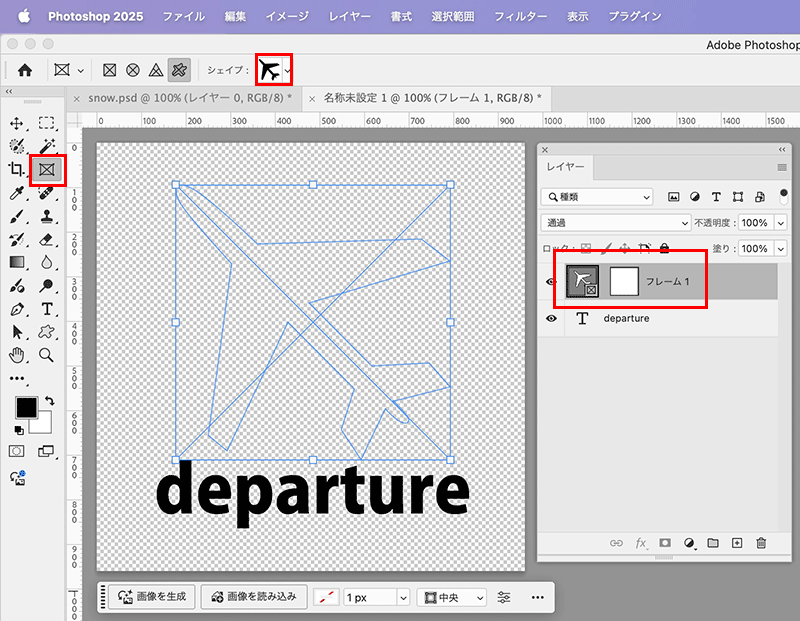Viewport: 800px width, 621px height.
Task: Choose the rectangular frame shape option
Action: click(109, 70)
